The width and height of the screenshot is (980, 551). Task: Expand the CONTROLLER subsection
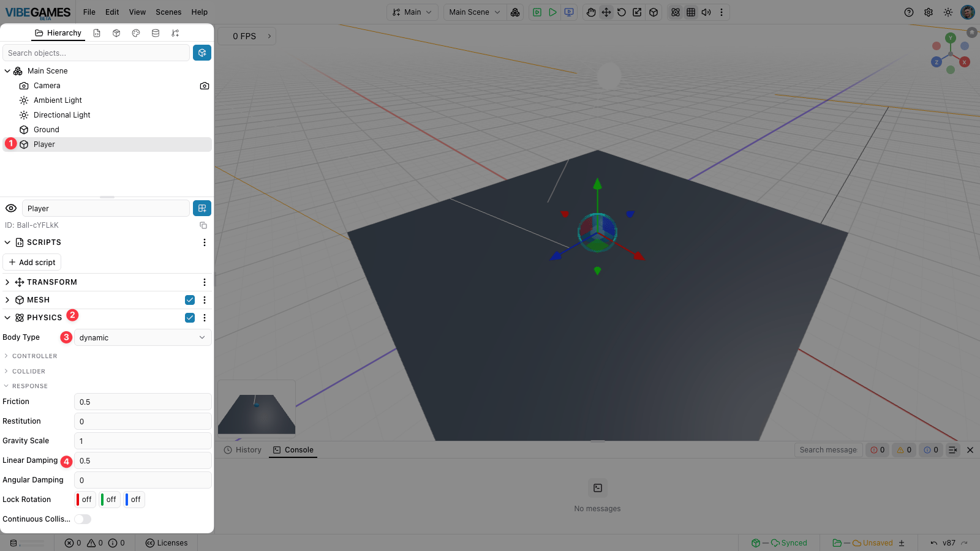point(6,356)
